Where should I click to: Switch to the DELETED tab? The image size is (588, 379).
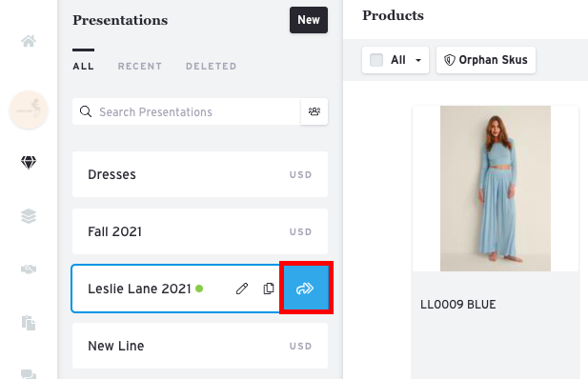(x=212, y=67)
